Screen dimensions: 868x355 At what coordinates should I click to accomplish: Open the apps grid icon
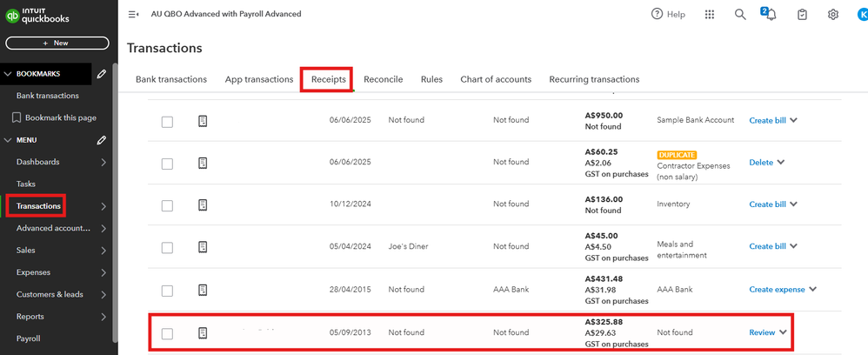[710, 15]
